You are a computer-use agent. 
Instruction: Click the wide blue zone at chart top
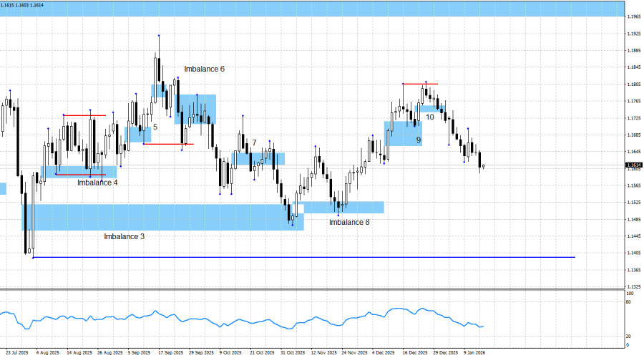click(x=322, y=8)
